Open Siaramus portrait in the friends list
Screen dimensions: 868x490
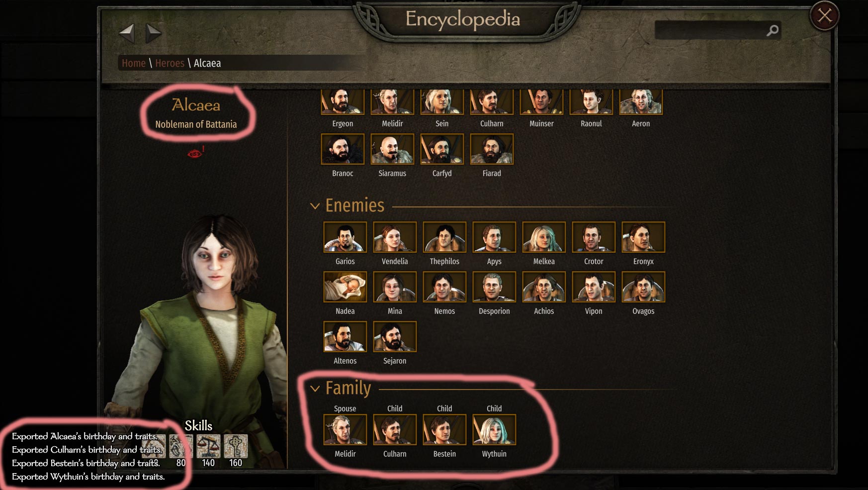tap(392, 149)
